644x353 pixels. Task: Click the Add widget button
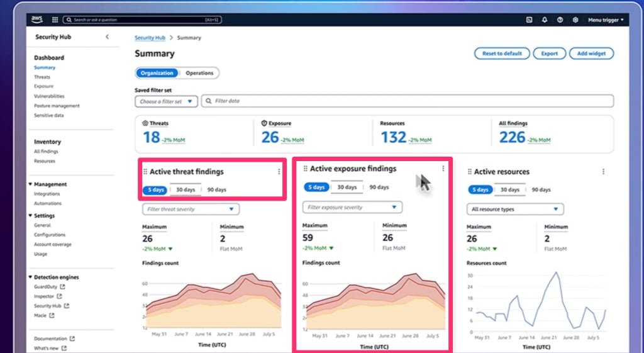click(x=591, y=53)
